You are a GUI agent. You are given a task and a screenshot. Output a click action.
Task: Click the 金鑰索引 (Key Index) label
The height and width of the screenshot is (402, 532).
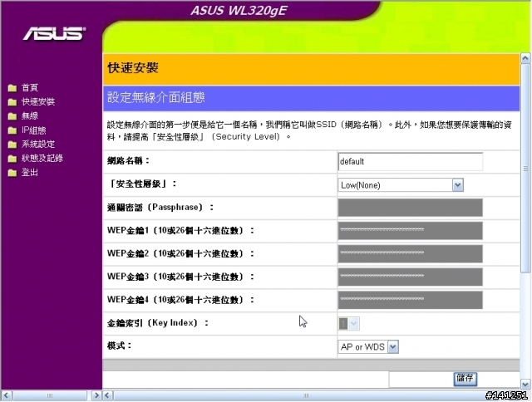point(158,323)
